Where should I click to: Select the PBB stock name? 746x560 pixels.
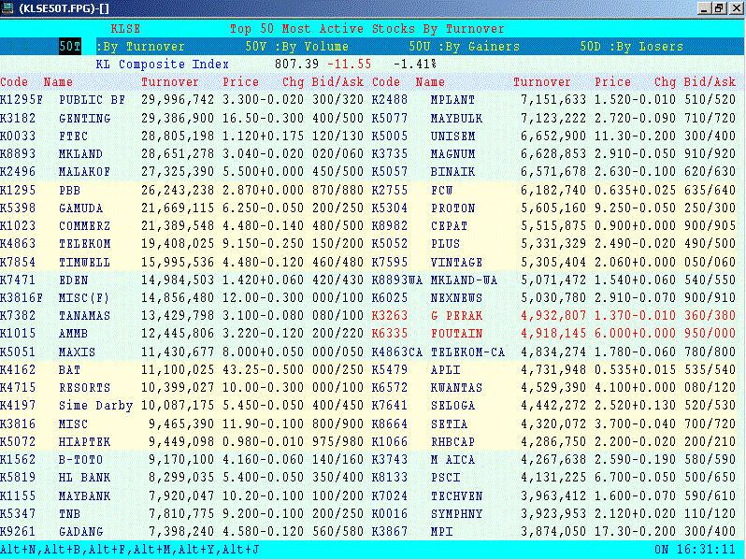point(69,191)
